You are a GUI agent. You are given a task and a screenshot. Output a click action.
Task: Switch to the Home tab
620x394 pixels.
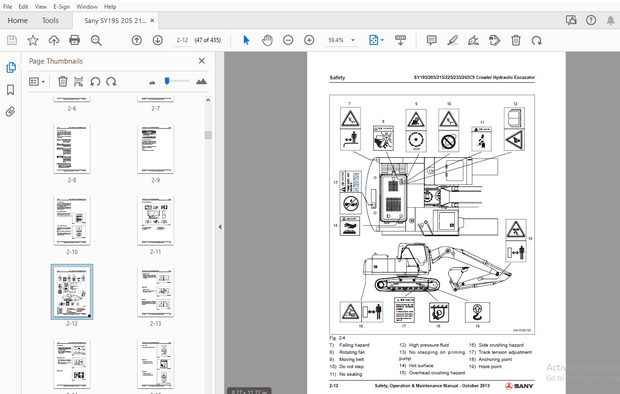(x=18, y=21)
